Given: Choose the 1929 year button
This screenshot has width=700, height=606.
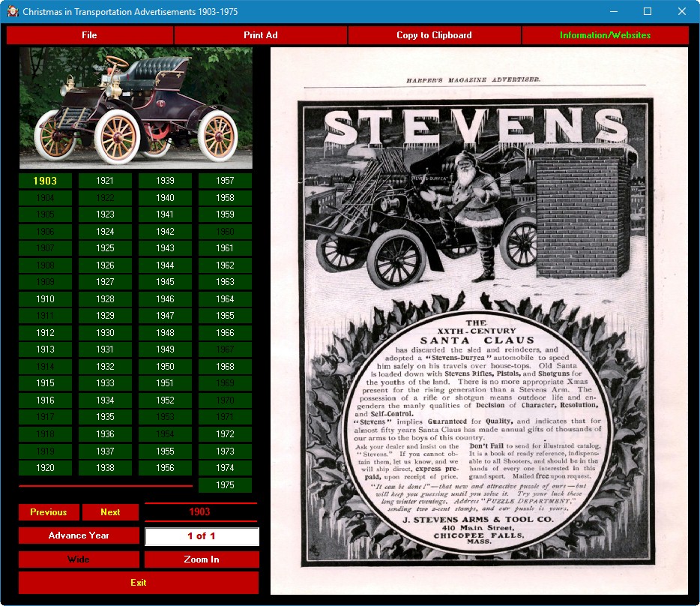Looking at the screenshot, I should point(105,316).
